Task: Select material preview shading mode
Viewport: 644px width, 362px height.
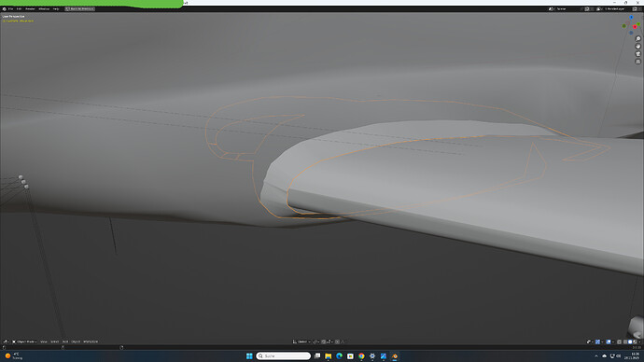Action: point(634,341)
